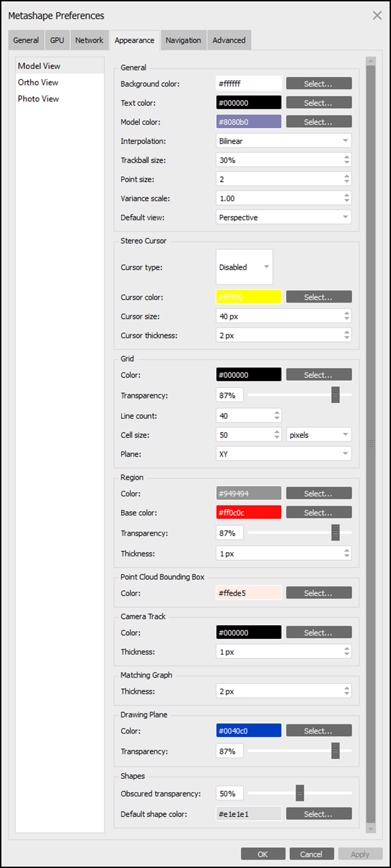Open the GPU tab
391x868 pixels.
pyautogui.click(x=57, y=40)
